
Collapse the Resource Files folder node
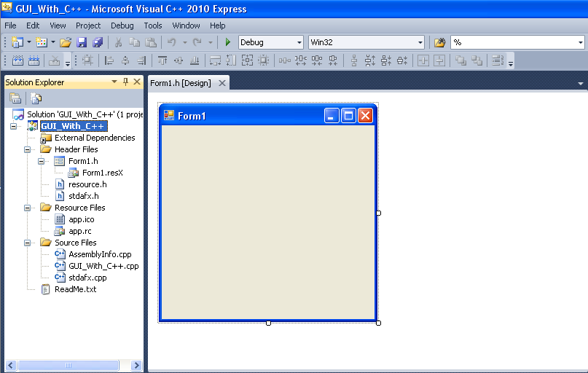click(x=28, y=208)
